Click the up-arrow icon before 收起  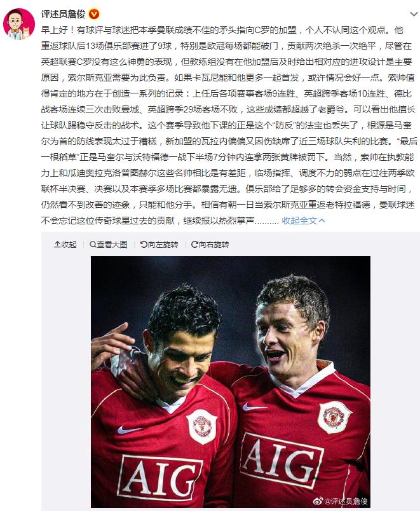57,244
